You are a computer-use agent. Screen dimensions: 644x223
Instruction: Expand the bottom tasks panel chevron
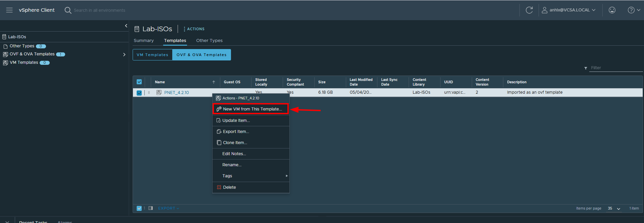tap(7, 222)
